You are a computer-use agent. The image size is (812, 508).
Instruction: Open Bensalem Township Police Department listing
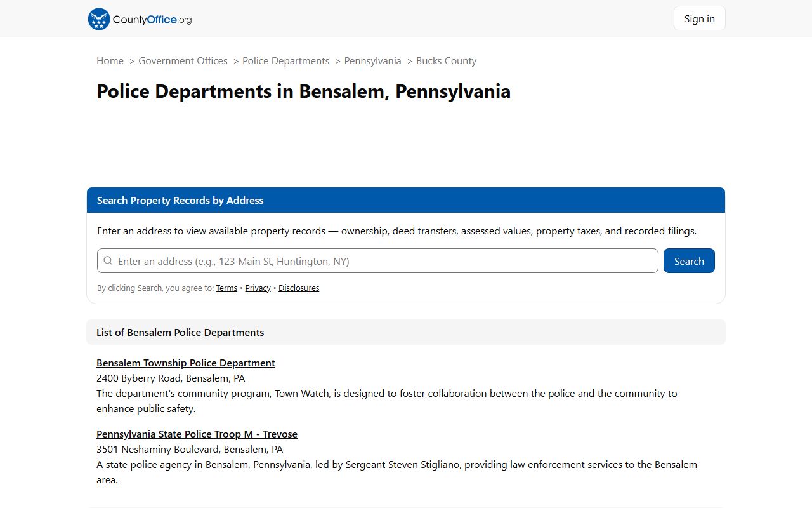coord(186,363)
